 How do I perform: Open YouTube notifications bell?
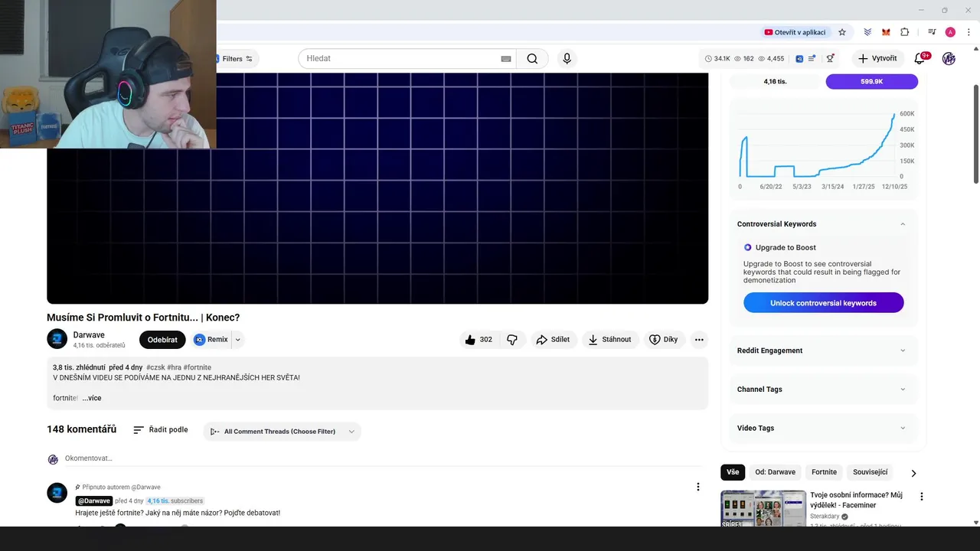pyautogui.click(x=920, y=59)
